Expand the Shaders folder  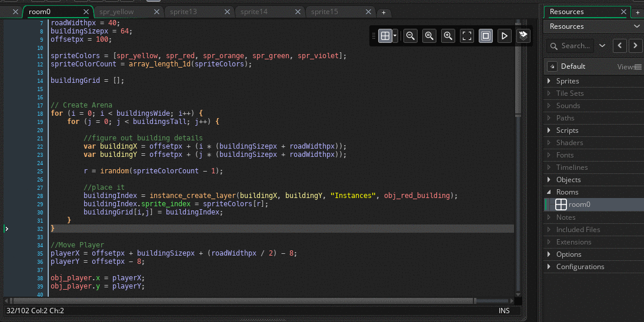[549, 142]
